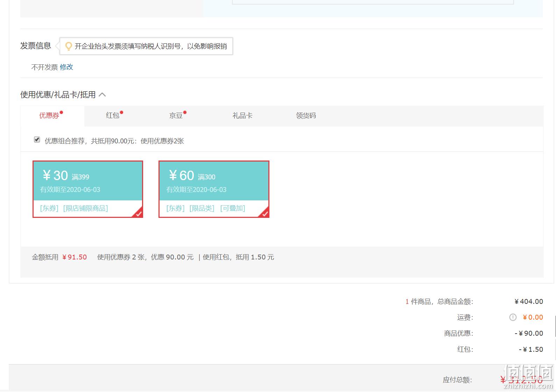Click the 商品优惠 -¥90.00 value
This screenshot has height=392, width=556.
pos(529,334)
